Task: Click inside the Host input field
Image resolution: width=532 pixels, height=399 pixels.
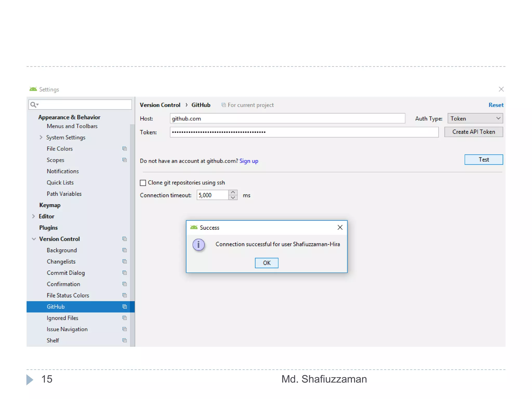Action: [287, 118]
